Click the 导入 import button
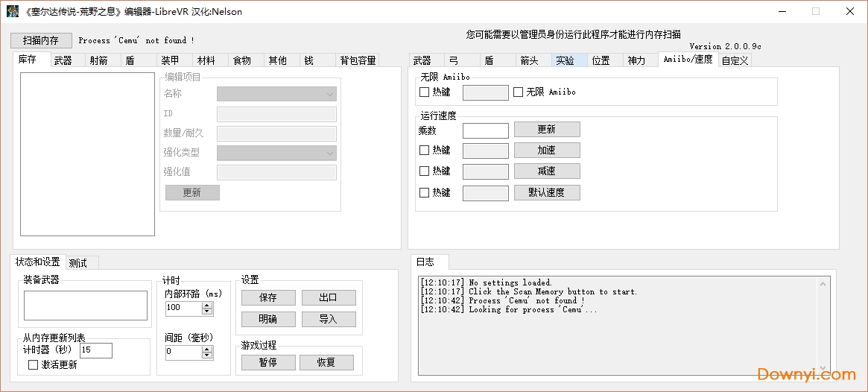868x392 pixels. [329, 320]
